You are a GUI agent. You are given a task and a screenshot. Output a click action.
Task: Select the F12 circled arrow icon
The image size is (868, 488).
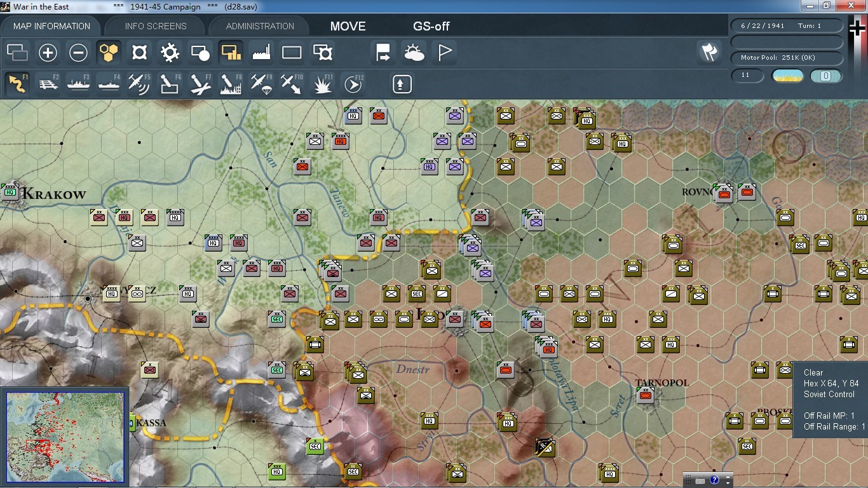click(353, 84)
